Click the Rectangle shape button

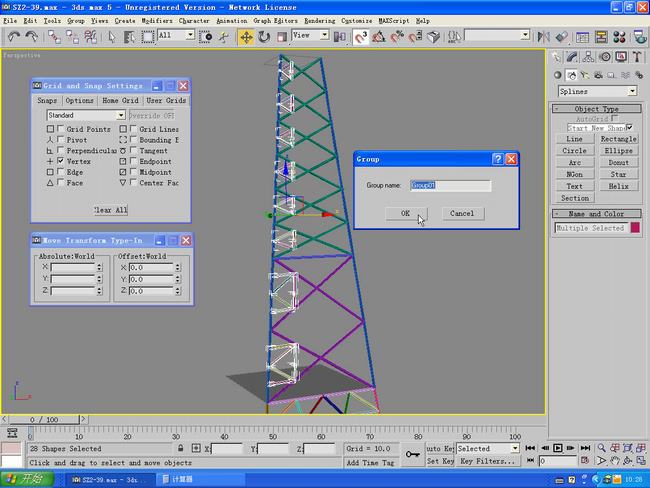pos(618,139)
